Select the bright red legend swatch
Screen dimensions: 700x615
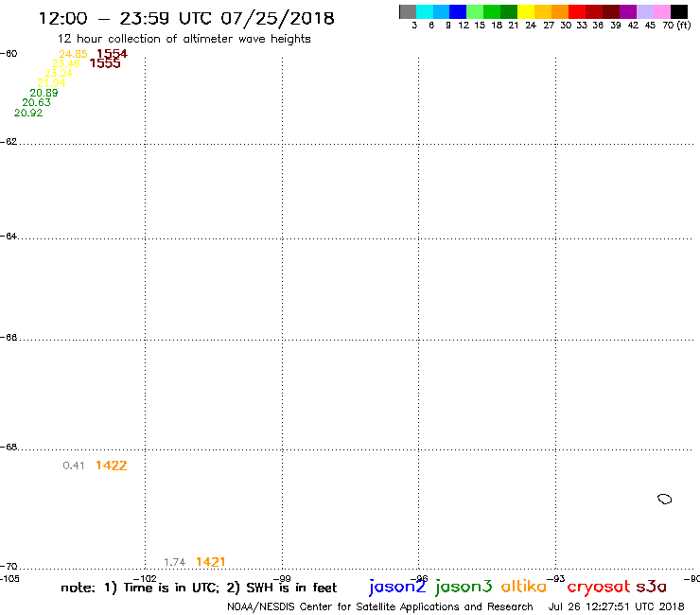(577, 11)
